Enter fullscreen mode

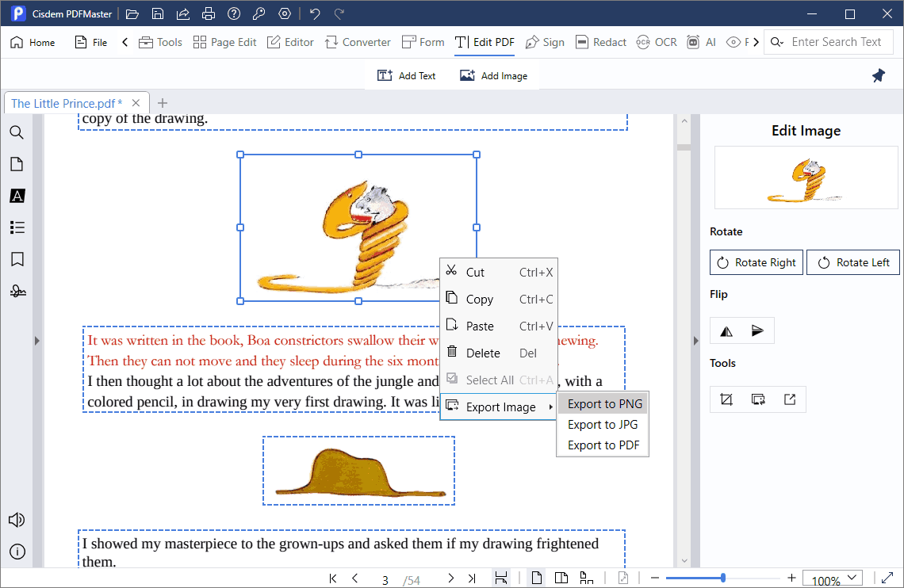point(888,578)
